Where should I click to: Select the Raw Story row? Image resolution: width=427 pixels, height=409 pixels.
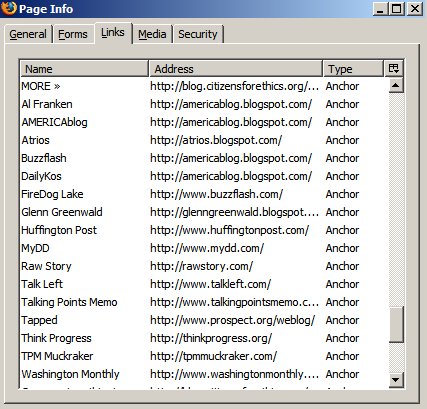(x=204, y=266)
